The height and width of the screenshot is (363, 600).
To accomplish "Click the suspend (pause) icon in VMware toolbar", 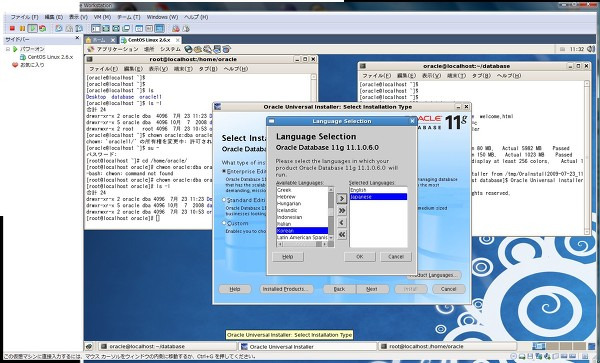I will [22, 28].
